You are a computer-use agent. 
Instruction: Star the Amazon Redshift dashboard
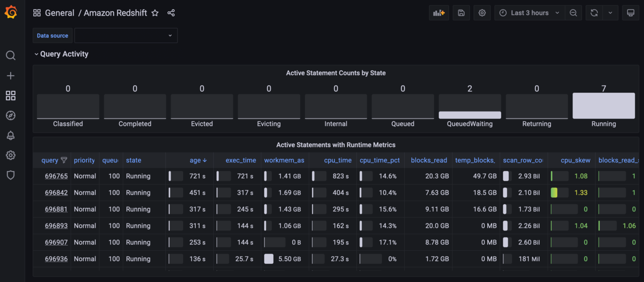(155, 13)
